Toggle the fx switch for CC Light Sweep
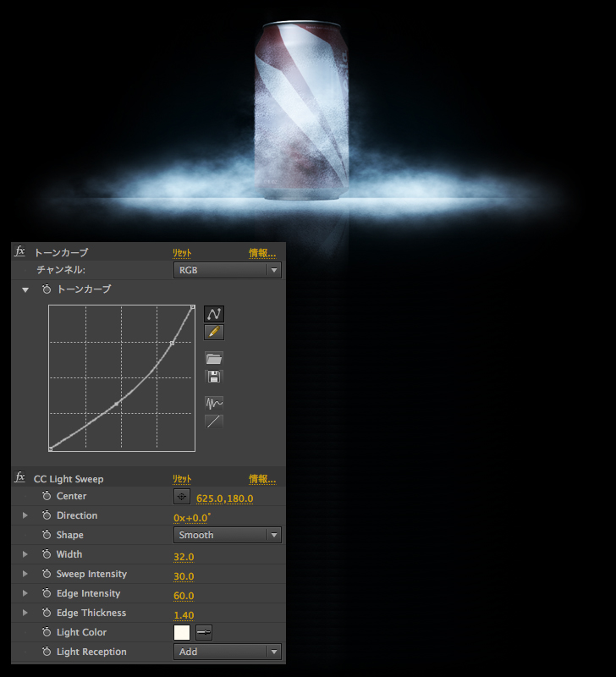Screen dimensions: 616x677 click(x=20, y=478)
